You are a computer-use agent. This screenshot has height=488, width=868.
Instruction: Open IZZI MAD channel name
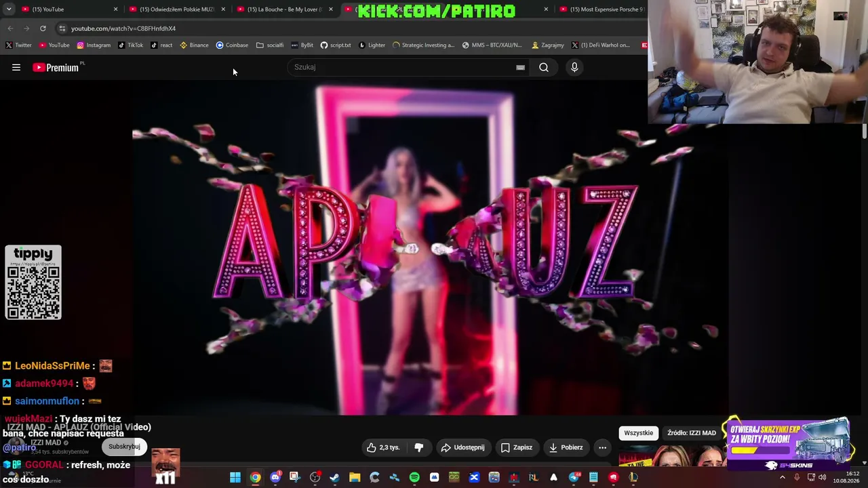tap(46, 443)
